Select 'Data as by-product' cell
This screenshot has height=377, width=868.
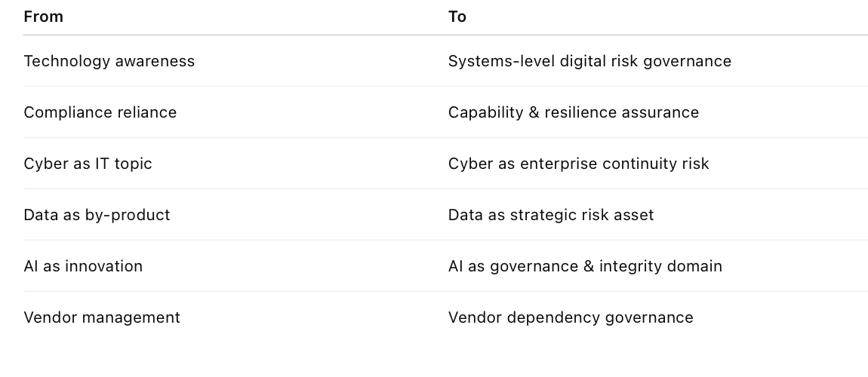tap(97, 215)
